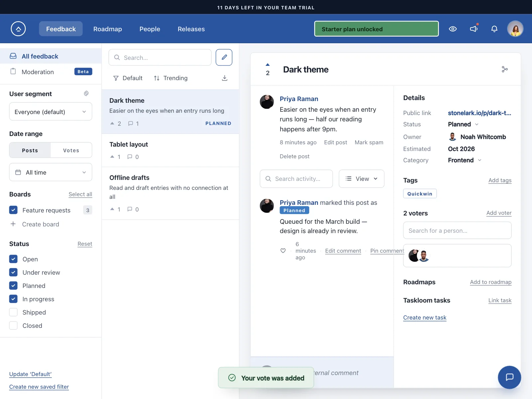The width and height of the screenshot is (532, 399).
Task: Upvote the Dark theme post detail
Action: click(x=268, y=65)
